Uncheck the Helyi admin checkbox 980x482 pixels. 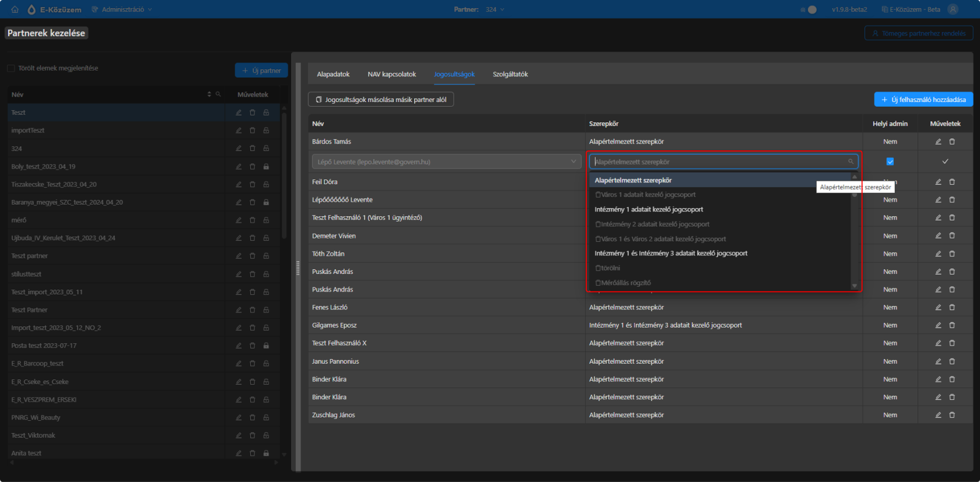[890, 161]
